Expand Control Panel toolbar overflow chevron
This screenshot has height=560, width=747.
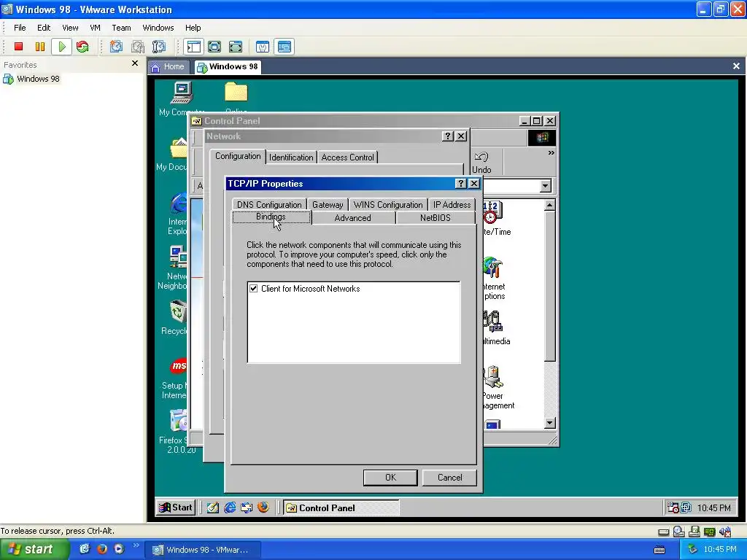pyautogui.click(x=551, y=153)
